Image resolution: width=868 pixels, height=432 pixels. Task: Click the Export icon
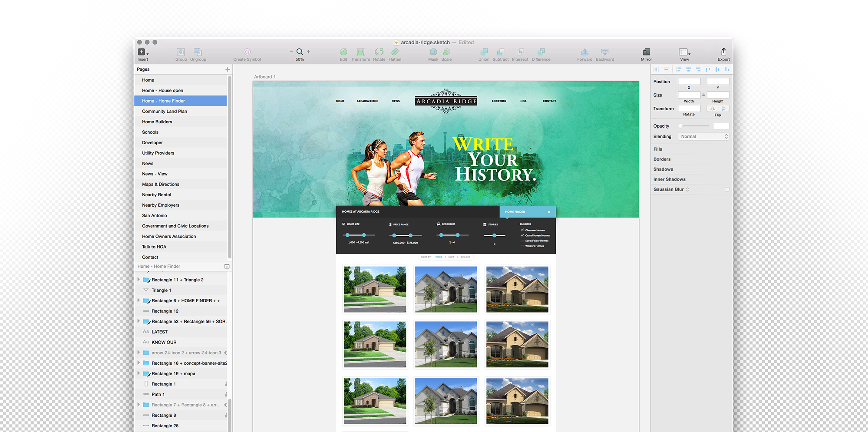click(723, 51)
